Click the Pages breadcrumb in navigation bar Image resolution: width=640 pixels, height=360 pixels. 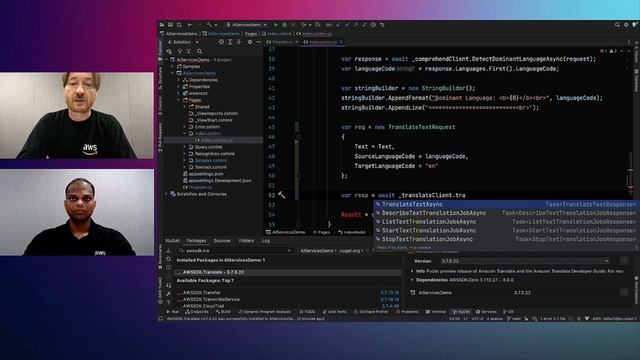[251, 34]
